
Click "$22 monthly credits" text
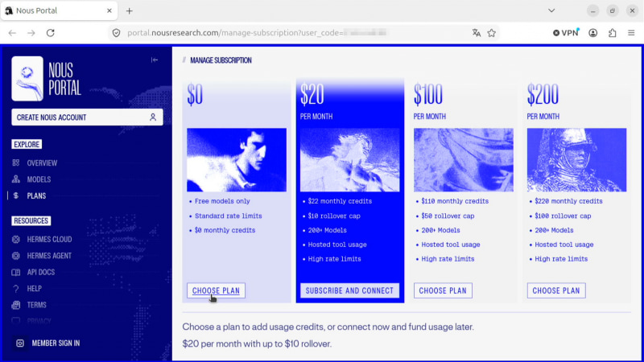[340, 201]
